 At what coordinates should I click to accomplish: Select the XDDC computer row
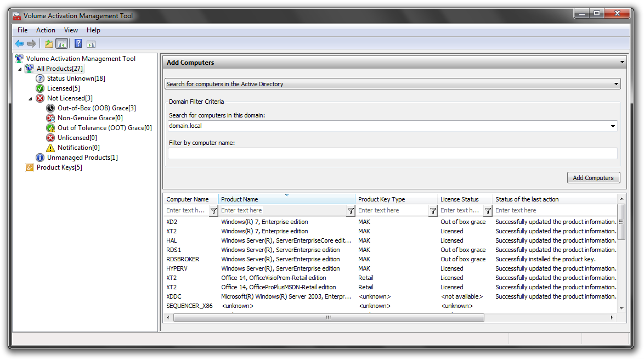[x=390, y=296]
